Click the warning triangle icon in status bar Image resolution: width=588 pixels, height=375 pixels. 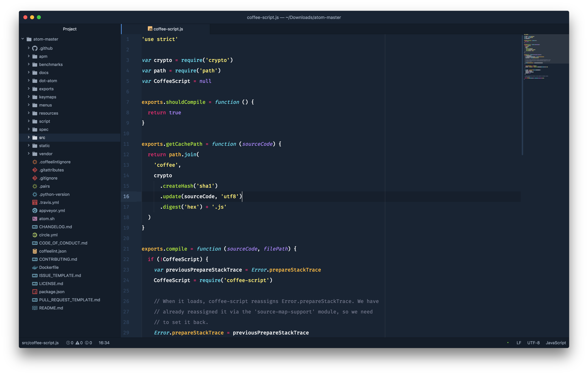pyautogui.click(x=77, y=343)
